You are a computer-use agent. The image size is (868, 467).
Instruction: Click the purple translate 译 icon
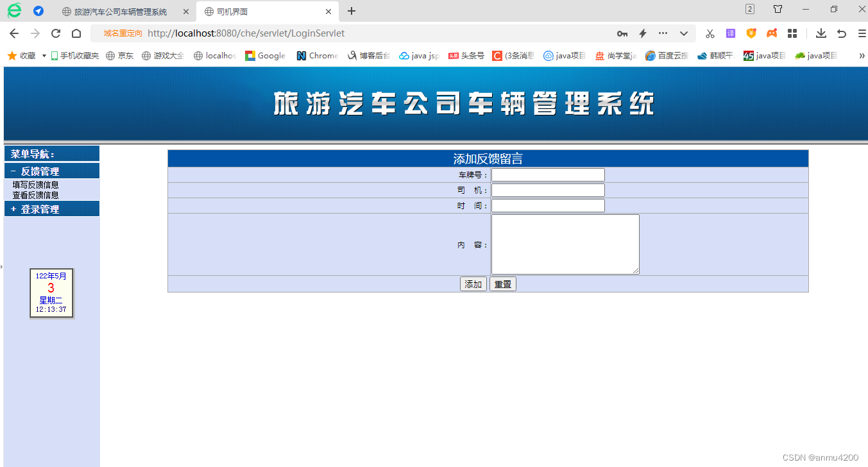[x=731, y=33]
